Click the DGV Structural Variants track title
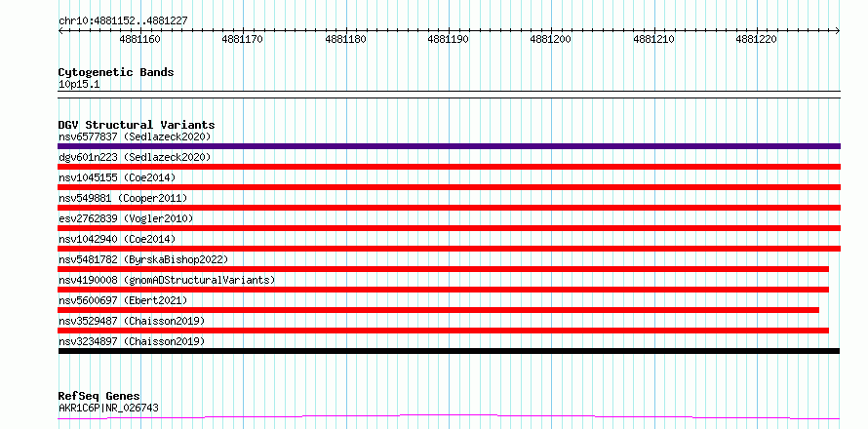Viewport: 868px width, 429px height. point(137,125)
